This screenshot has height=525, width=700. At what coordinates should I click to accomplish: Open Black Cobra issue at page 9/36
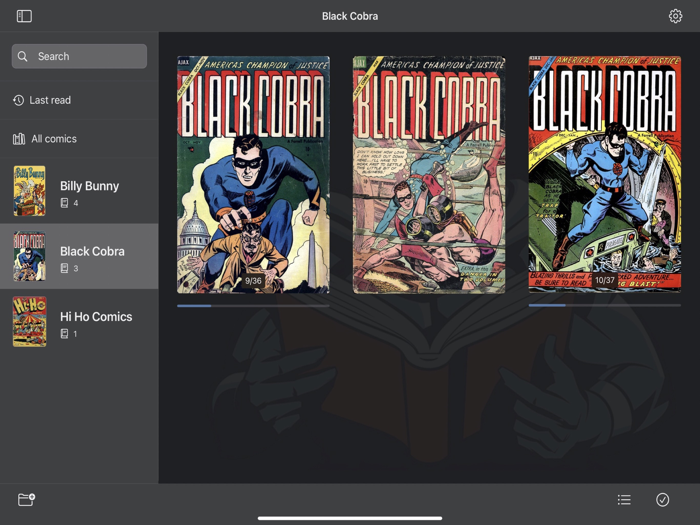[253, 175]
